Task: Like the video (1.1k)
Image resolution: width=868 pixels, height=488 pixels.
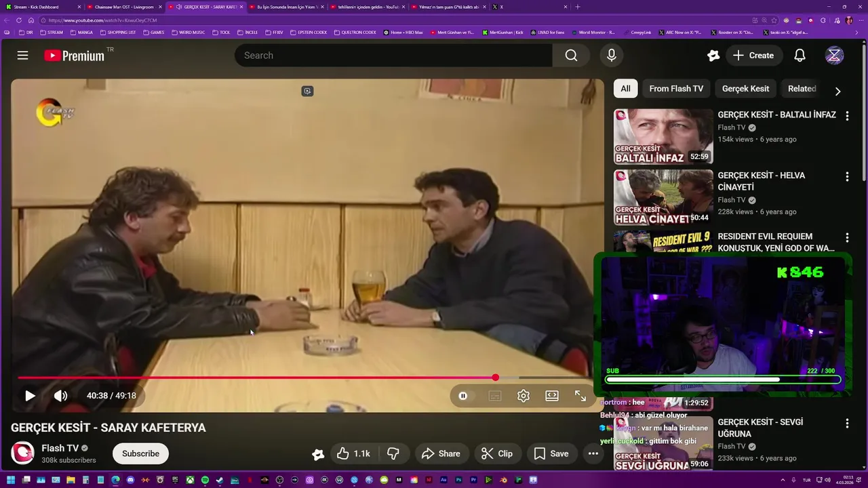Action: (x=353, y=453)
